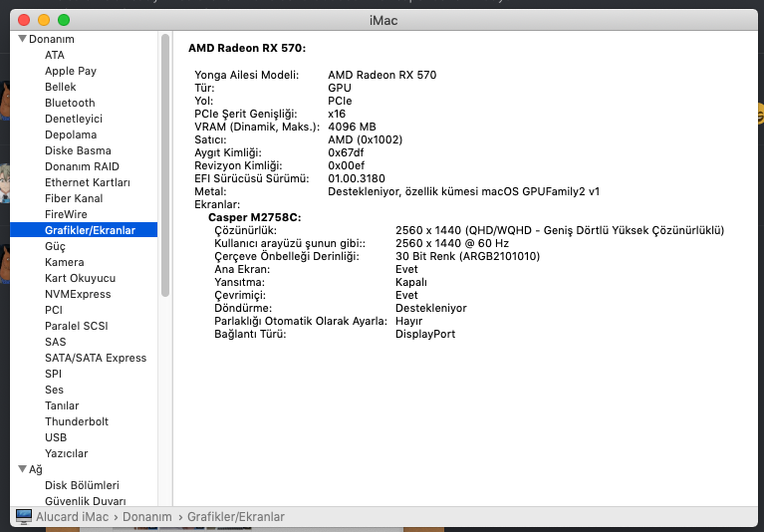Click the computer icon in the path bar
Viewport: 764px width, 532px height.
click(x=24, y=516)
